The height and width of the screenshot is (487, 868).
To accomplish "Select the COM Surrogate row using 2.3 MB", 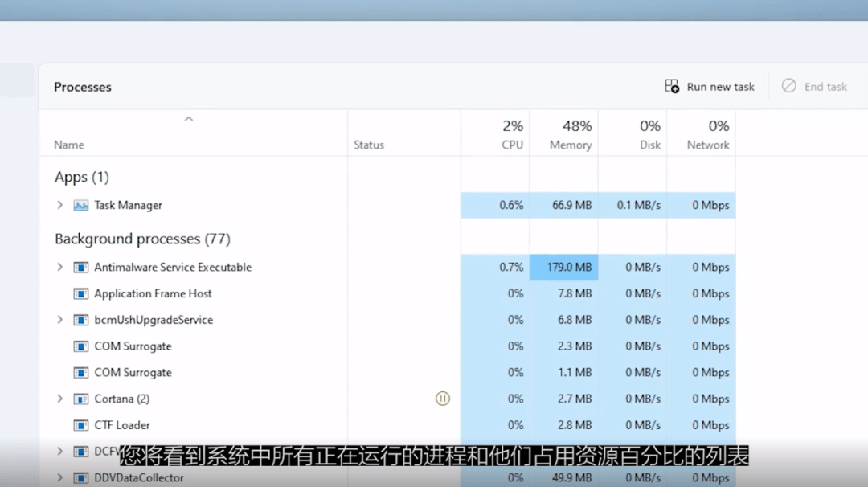I will (387, 346).
